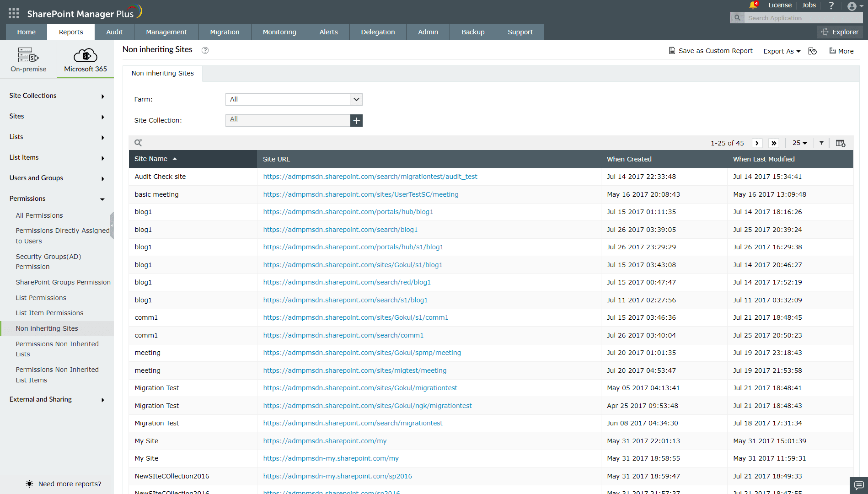
Task: Click Need more reports link
Action: pyautogui.click(x=64, y=484)
